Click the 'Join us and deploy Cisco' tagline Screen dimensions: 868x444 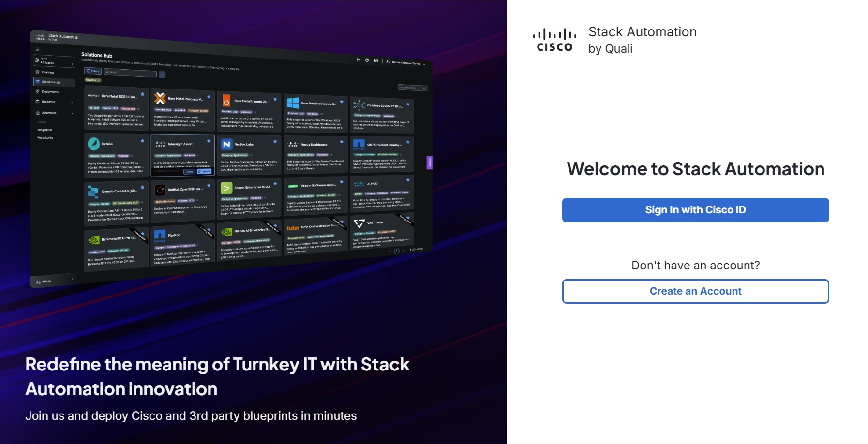pyautogui.click(x=191, y=416)
